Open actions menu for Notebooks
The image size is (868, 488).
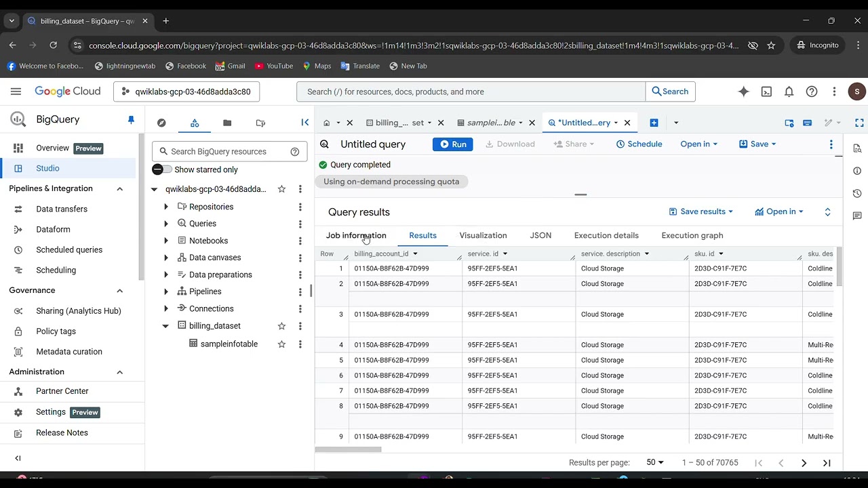click(300, 241)
